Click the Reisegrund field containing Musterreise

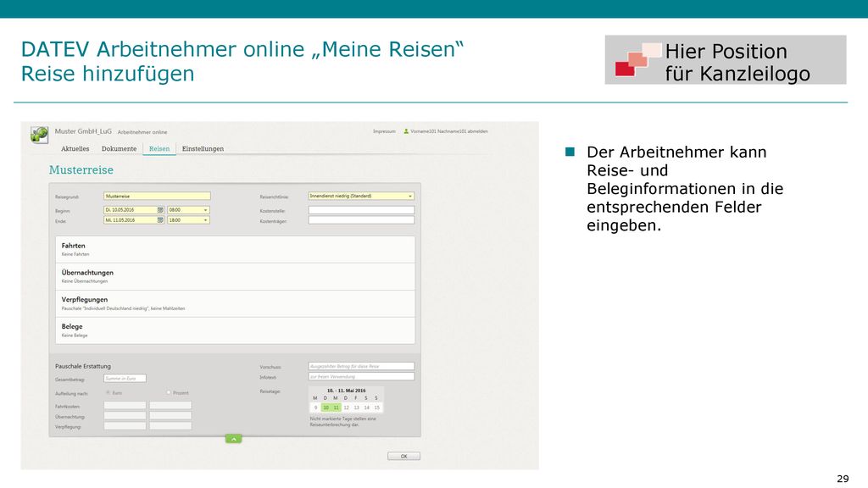click(x=157, y=196)
